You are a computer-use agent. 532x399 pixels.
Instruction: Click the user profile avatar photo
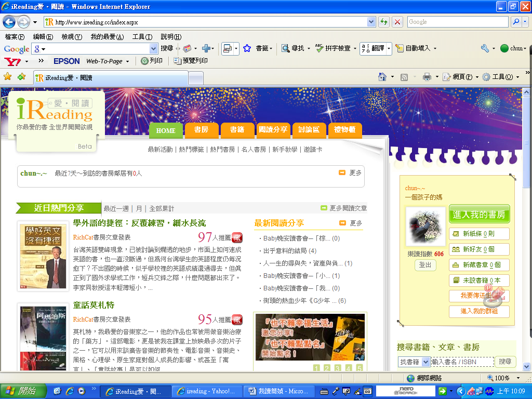[x=425, y=227]
